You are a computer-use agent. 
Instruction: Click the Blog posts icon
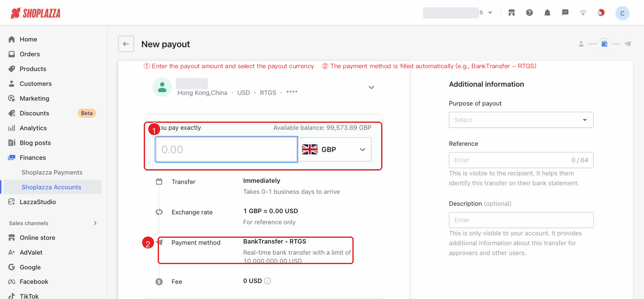tap(11, 143)
